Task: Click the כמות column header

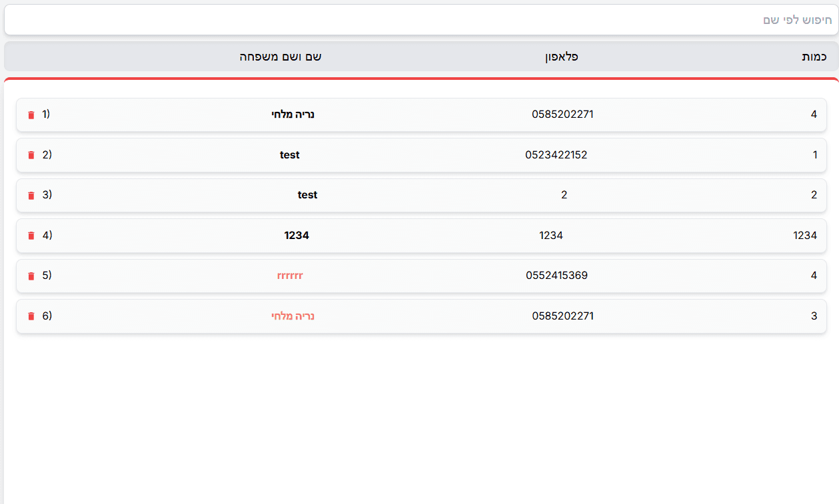Action: click(x=814, y=57)
